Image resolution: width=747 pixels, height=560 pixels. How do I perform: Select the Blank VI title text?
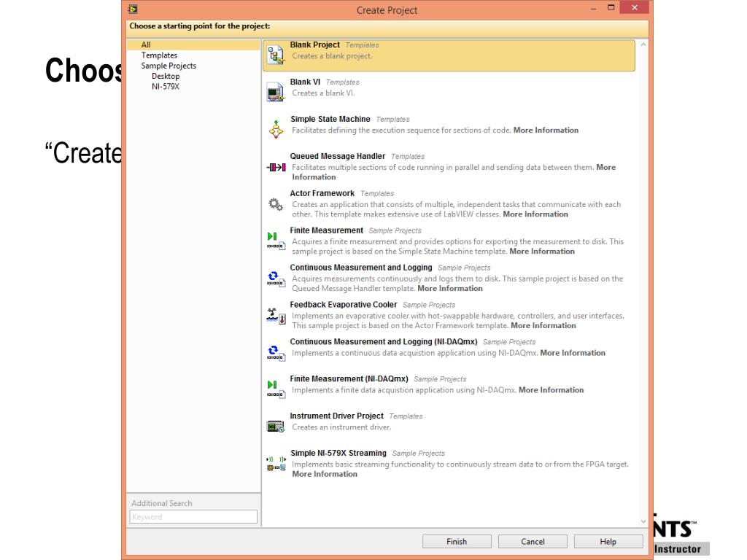(x=305, y=82)
